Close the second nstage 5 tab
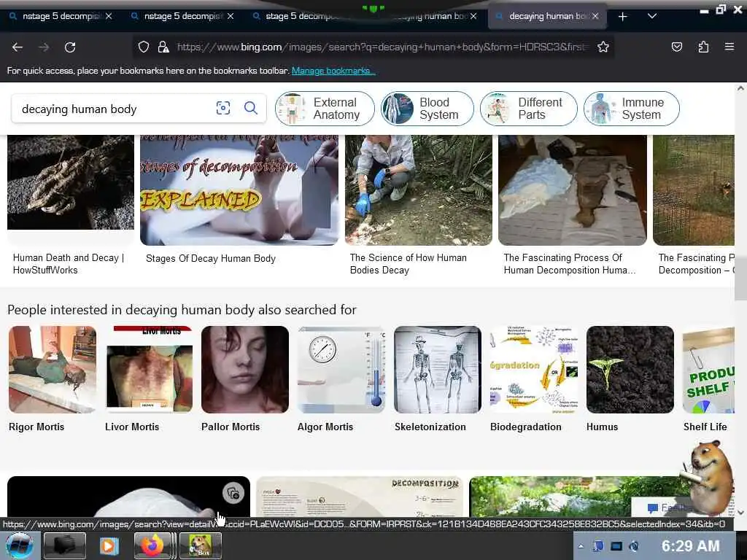The width and height of the screenshot is (747, 560). click(x=231, y=16)
